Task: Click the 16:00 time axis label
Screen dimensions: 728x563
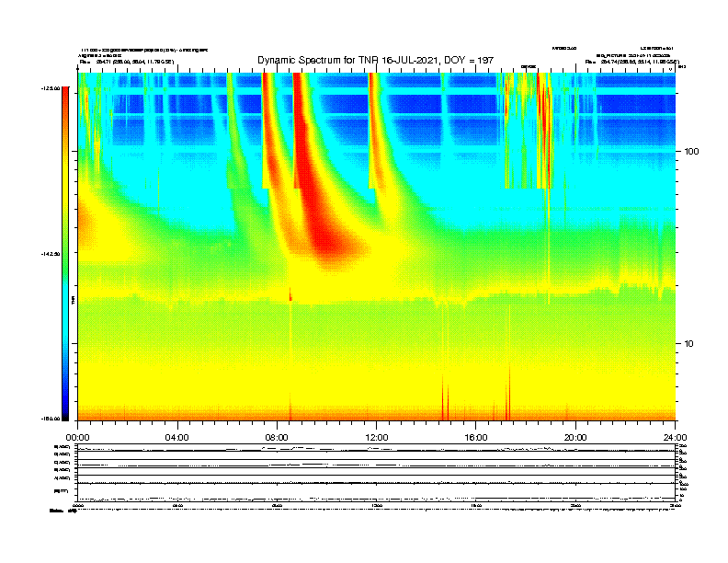Action: 476,438
